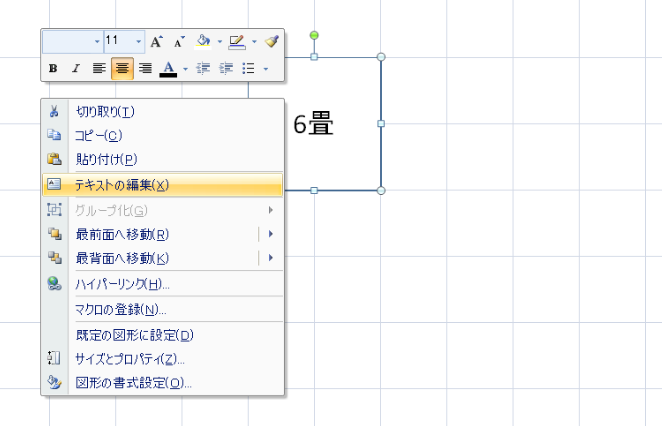Toggle bold formatting
The image size is (662, 426).
coord(53,68)
